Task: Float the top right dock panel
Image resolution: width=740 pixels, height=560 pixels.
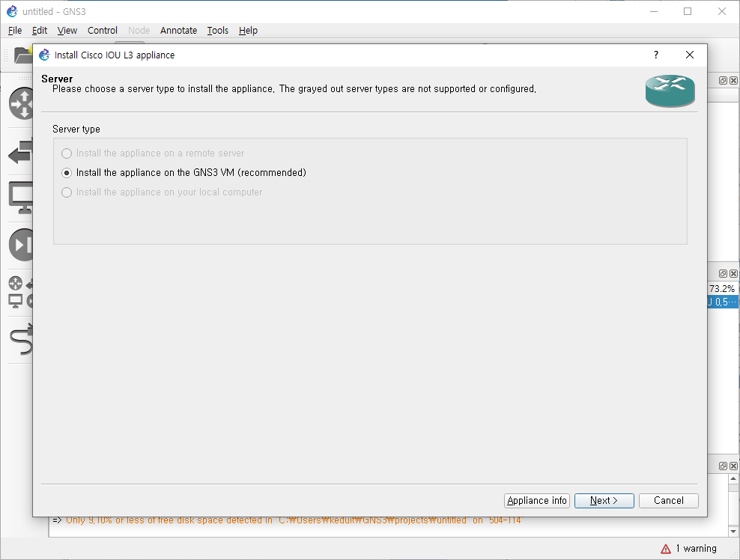Action: coord(723,80)
